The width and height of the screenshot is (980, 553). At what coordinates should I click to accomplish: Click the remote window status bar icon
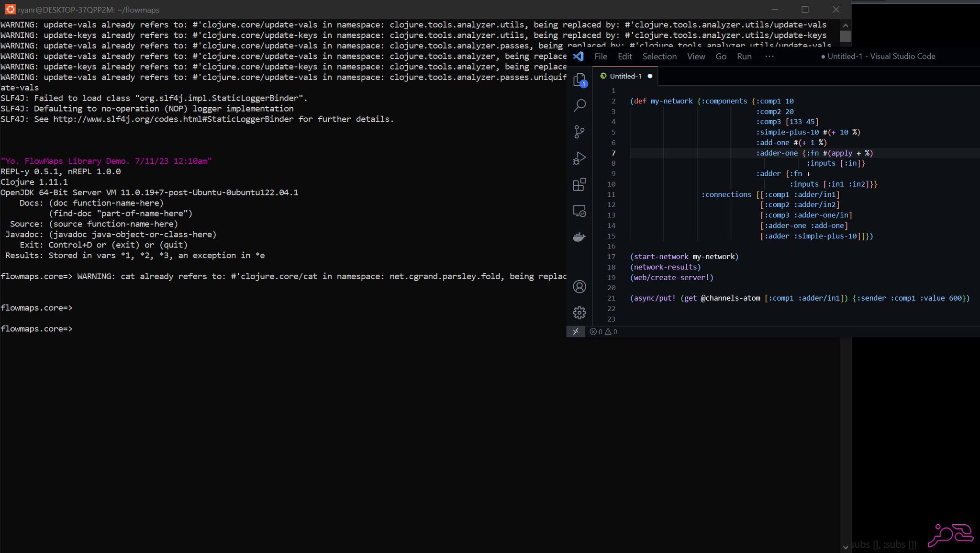(576, 331)
